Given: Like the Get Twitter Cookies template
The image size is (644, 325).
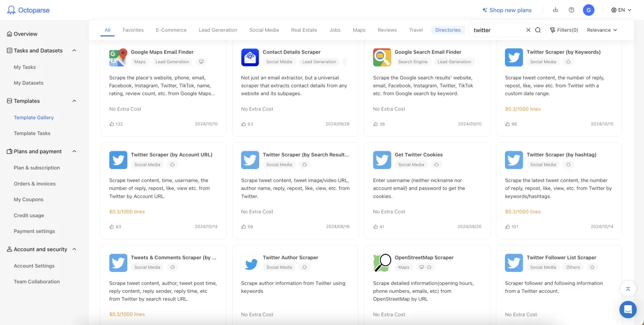Looking at the screenshot, I should tap(376, 226).
